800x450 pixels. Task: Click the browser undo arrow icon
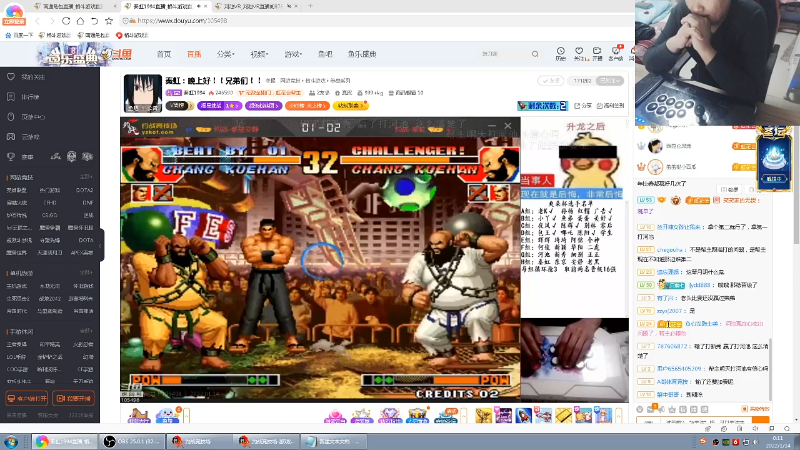(94, 21)
